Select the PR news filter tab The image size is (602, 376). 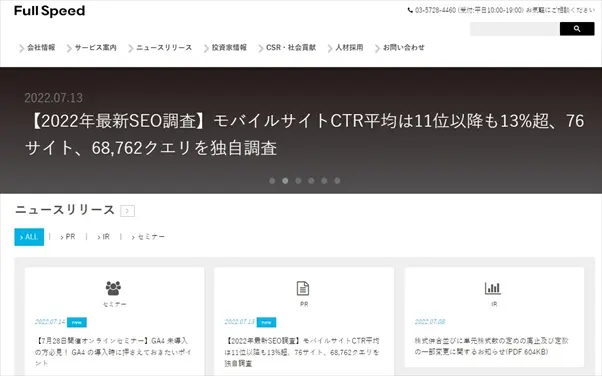[68, 237]
